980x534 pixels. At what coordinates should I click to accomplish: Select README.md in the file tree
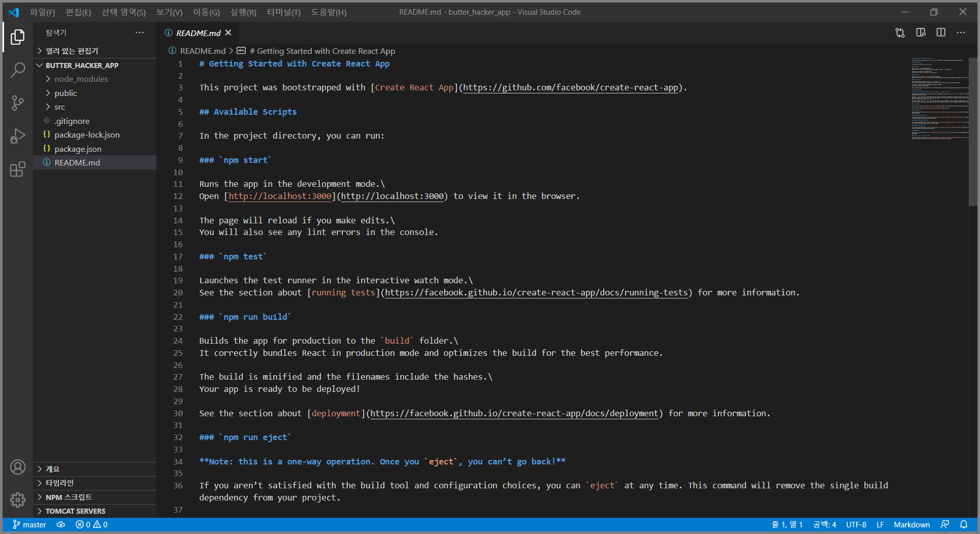(95, 163)
